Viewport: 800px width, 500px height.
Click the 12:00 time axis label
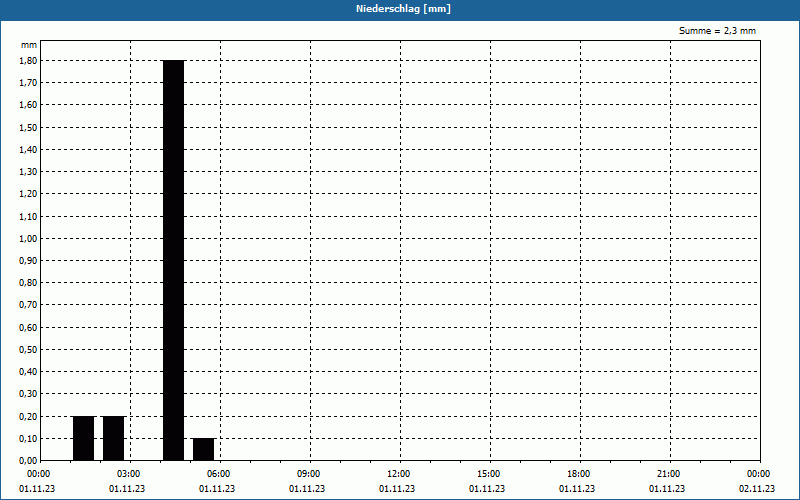coord(398,474)
